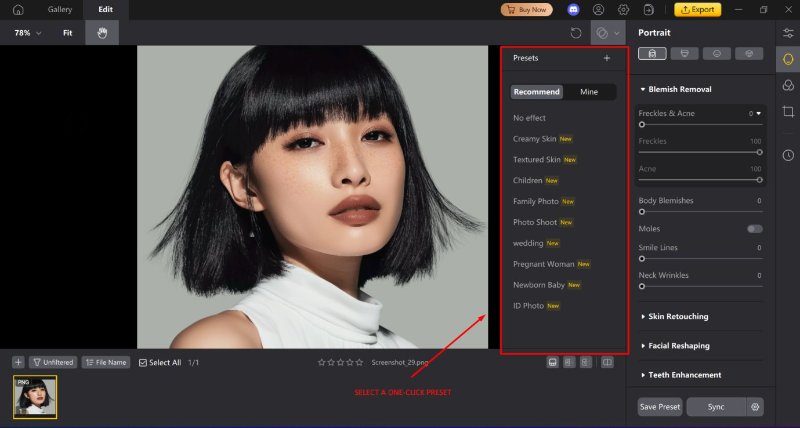Screen dimensions: 800x428
Task: Click the Sync button
Action: pos(716,407)
